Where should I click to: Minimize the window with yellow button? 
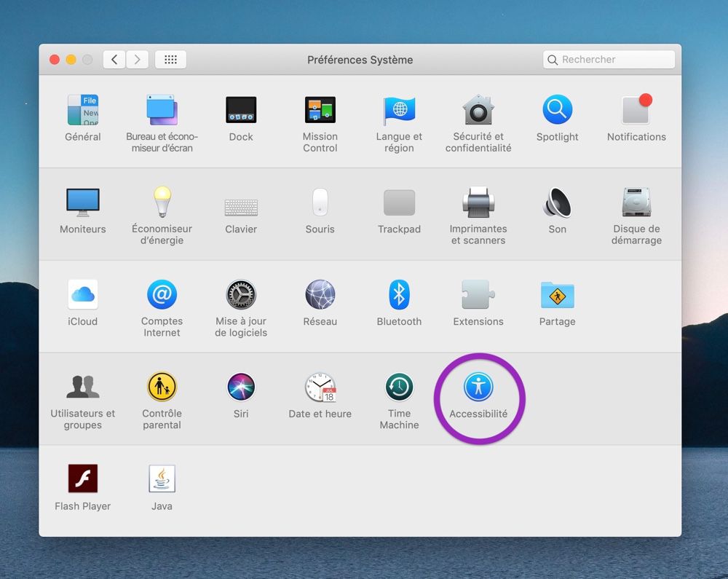[x=71, y=60]
